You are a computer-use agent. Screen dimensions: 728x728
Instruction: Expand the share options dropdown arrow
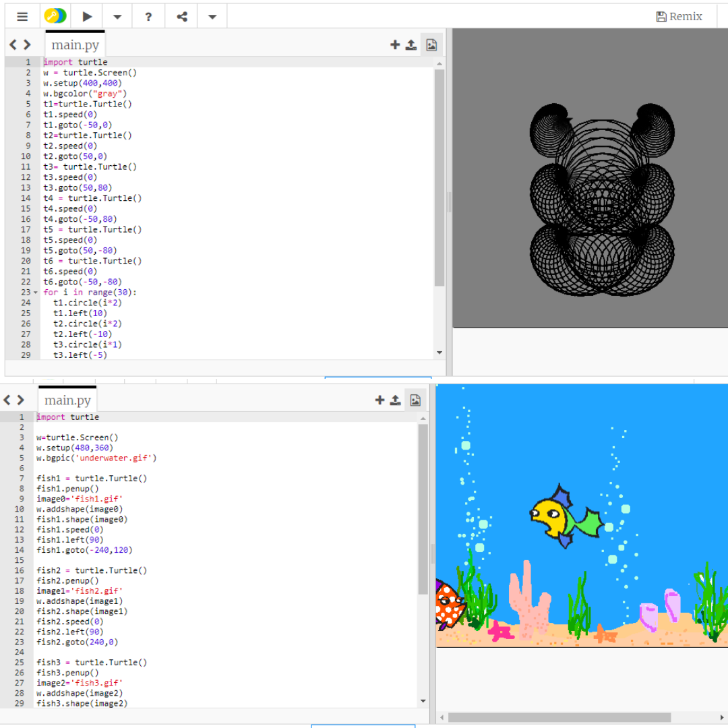tap(212, 17)
